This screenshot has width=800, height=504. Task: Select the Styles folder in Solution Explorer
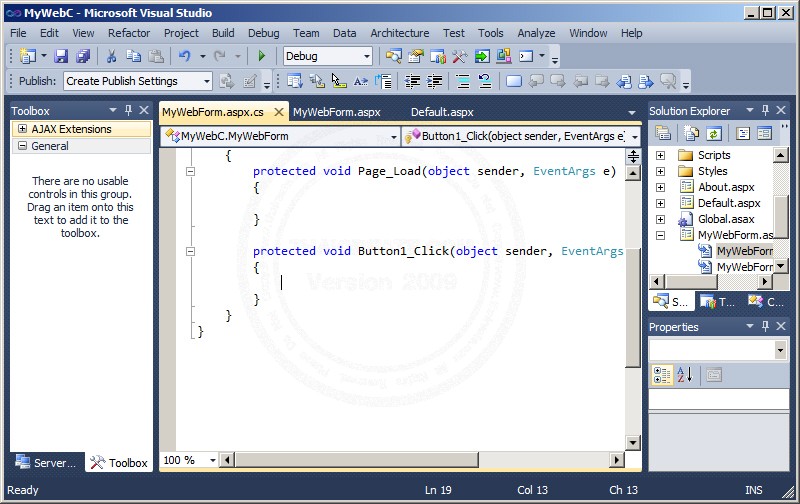pyautogui.click(x=712, y=171)
